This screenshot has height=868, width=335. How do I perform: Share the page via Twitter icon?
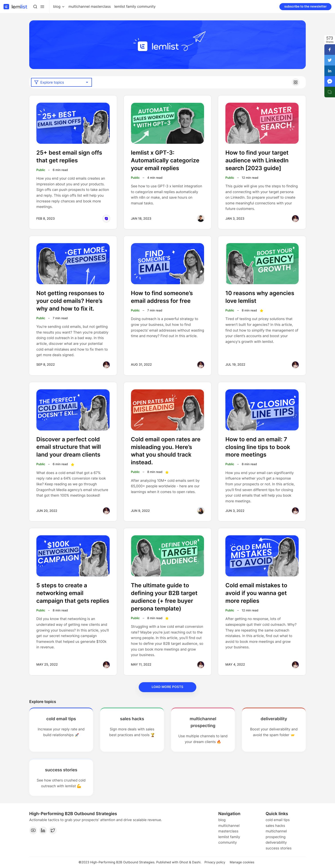[x=330, y=60]
